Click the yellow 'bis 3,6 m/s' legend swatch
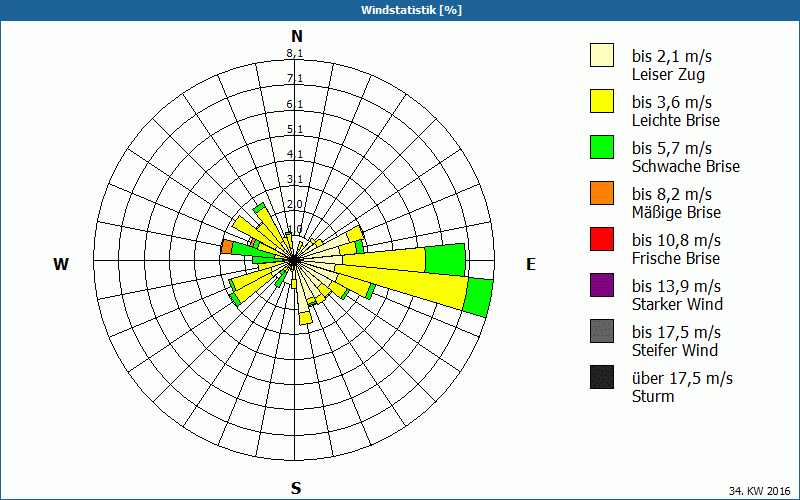Viewport: 800px width, 500px height. click(602, 101)
